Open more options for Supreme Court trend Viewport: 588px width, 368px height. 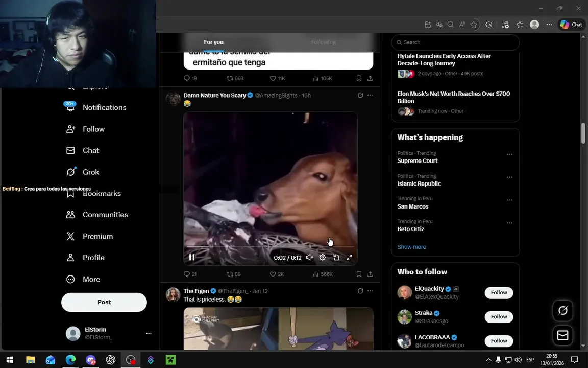[509, 154]
